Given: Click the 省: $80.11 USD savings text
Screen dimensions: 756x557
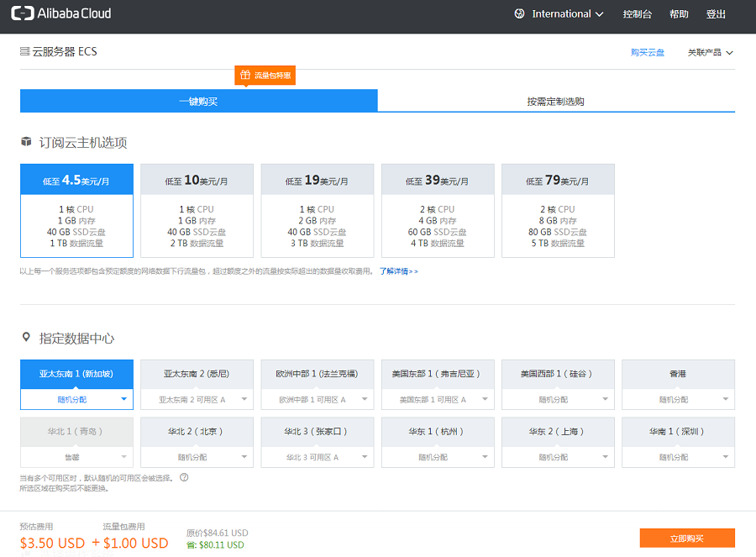Looking at the screenshot, I should 216,545.
